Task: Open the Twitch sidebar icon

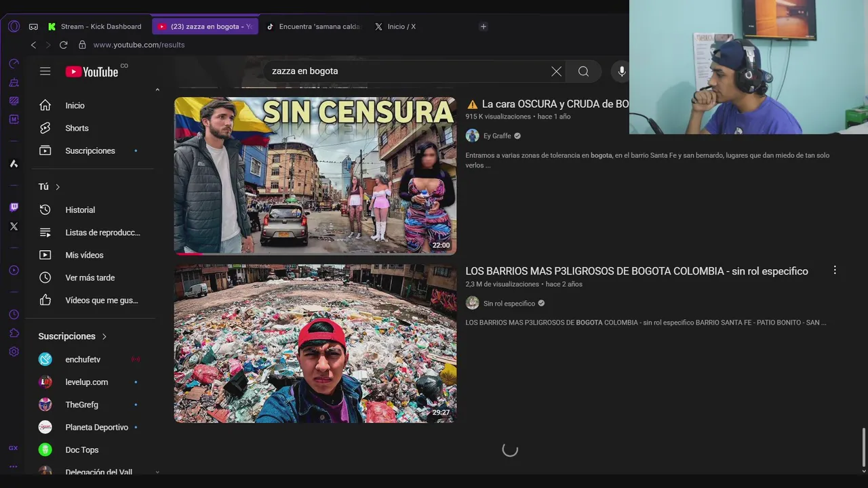Action: (14, 207)
